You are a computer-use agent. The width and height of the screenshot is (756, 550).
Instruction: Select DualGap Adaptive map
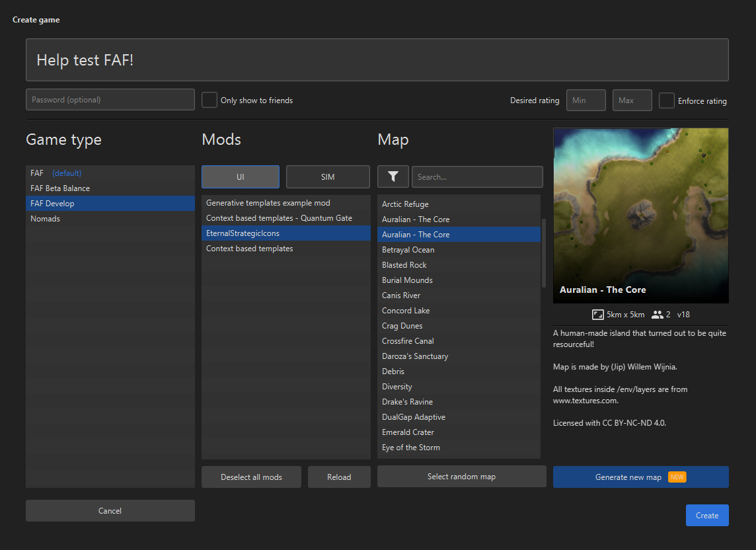click(459, 417)
